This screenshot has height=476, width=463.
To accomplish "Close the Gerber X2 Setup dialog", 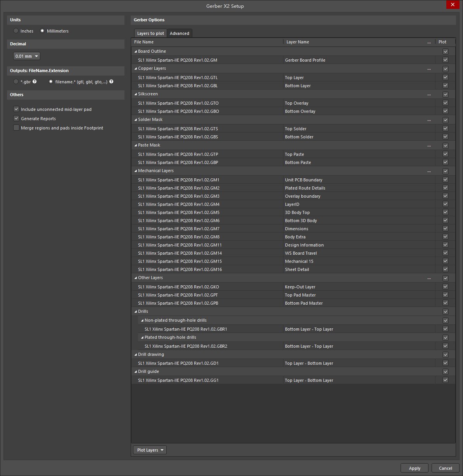I will [x=452, y=5].
